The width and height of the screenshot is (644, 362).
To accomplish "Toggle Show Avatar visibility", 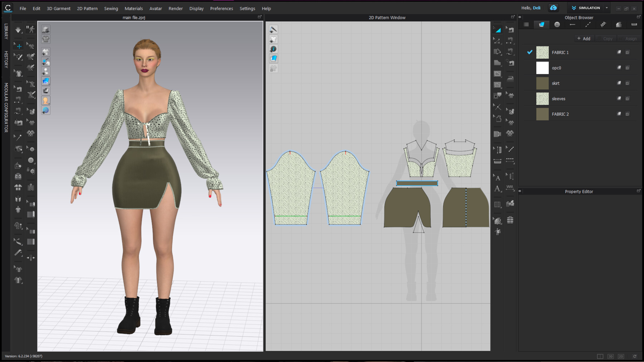I will coord(45,71).
